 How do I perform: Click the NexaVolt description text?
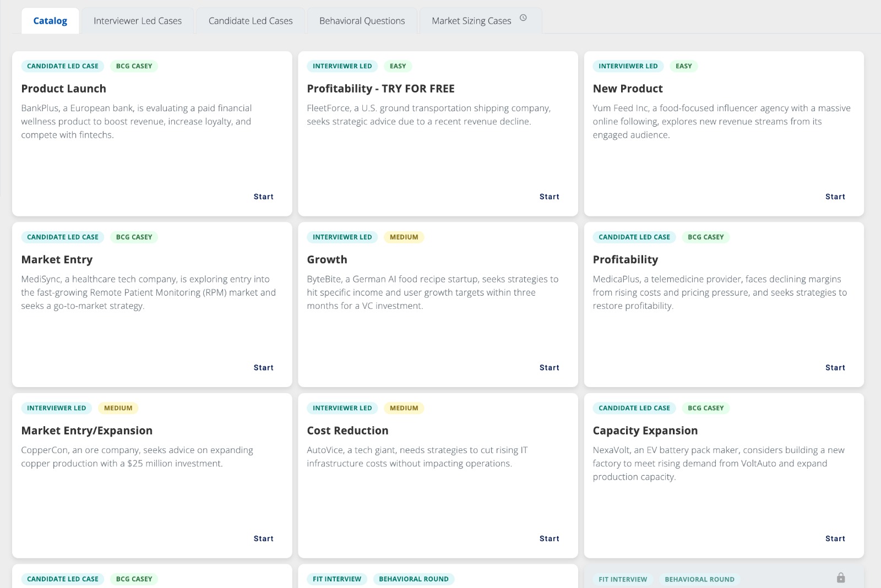coord(719,464)
